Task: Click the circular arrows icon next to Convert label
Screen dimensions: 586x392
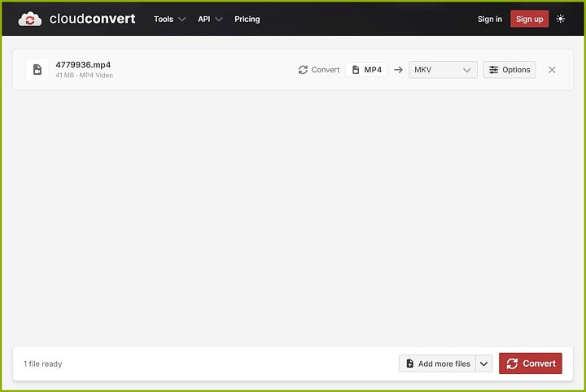Action: (303, 70)
